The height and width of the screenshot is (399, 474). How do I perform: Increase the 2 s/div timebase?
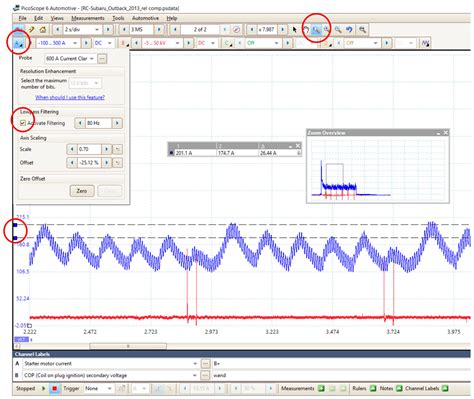[x=108, y=30]
